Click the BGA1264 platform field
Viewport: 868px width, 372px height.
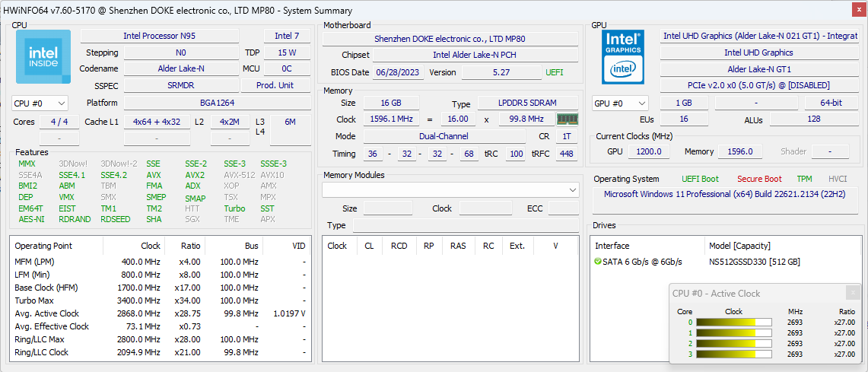[x=217, y=103]
